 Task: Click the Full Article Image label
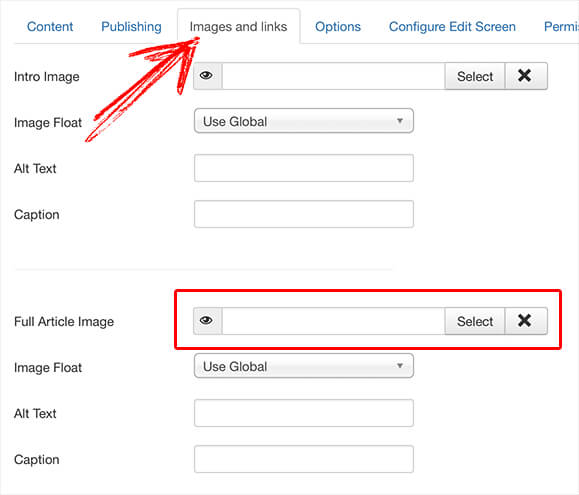tap(64, 322)
